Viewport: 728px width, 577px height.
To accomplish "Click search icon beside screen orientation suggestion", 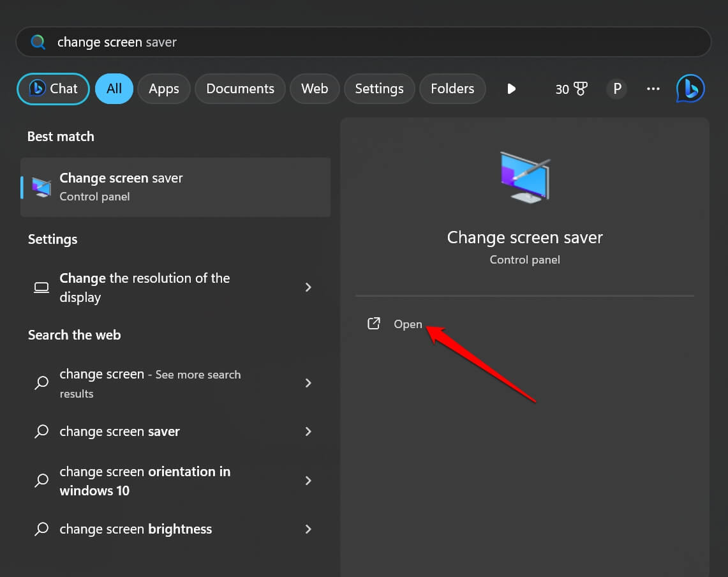I will (41, 481).
